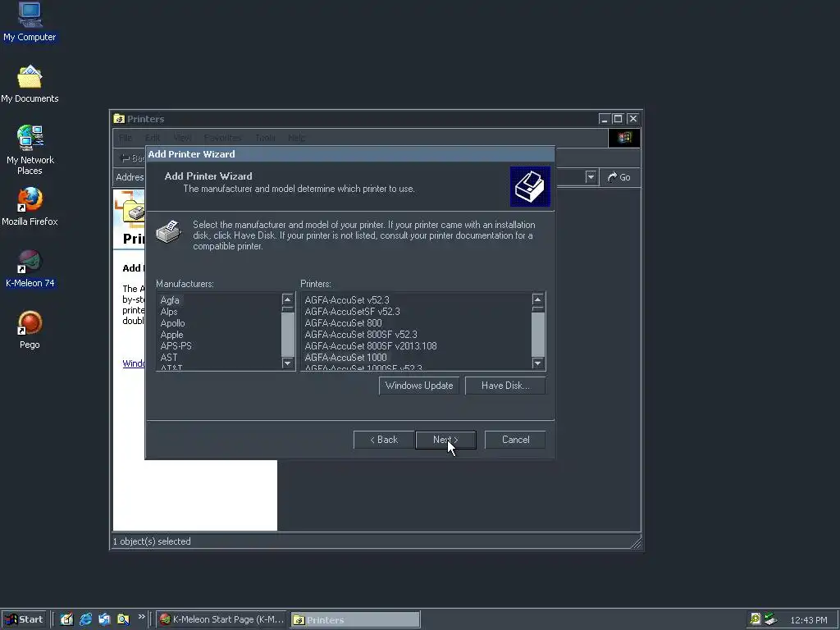840x630 pixels.
Task: Click the resize grip of the Printers window
Action: coord(636,544)
